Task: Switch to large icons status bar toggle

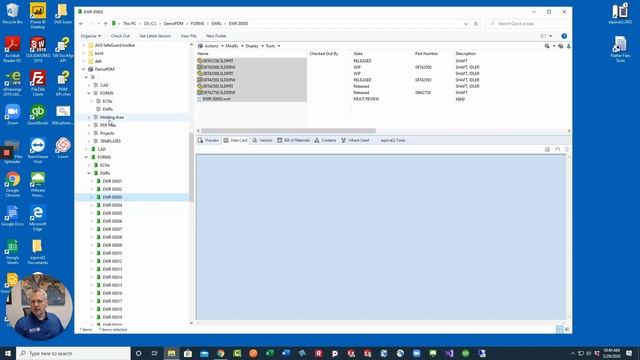Action: click(567, 329)
